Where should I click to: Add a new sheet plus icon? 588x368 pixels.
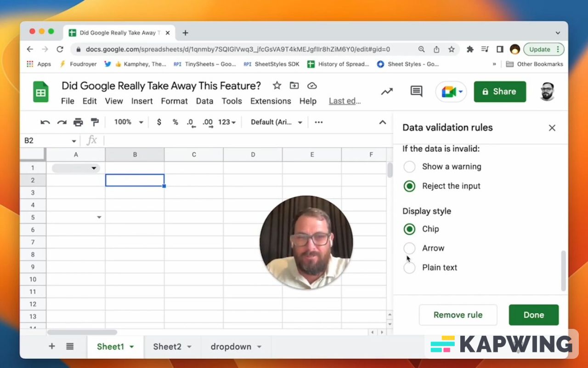coord(52,346)
